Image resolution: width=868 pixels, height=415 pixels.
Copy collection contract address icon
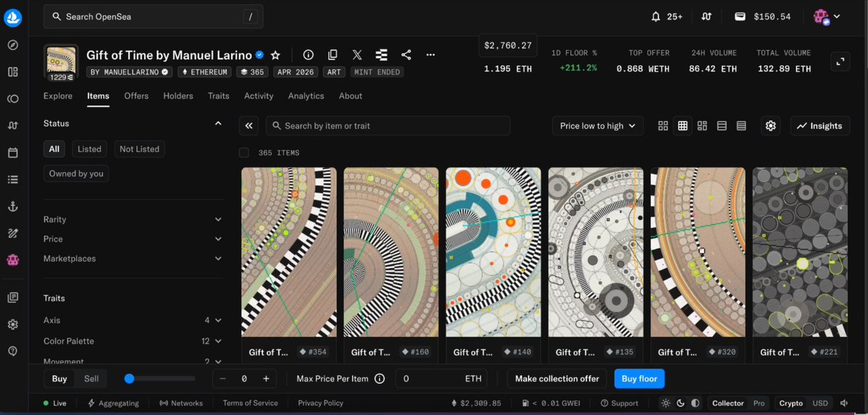(333, 55)
